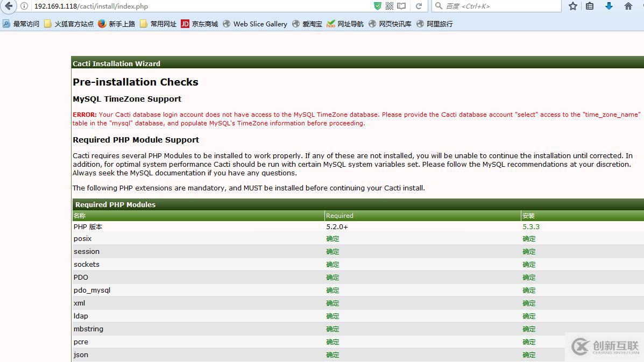This screenshot has height=362, width=644.
Task: Click pdo_mysql row's Required 确定 value
Action: point(332,290)
